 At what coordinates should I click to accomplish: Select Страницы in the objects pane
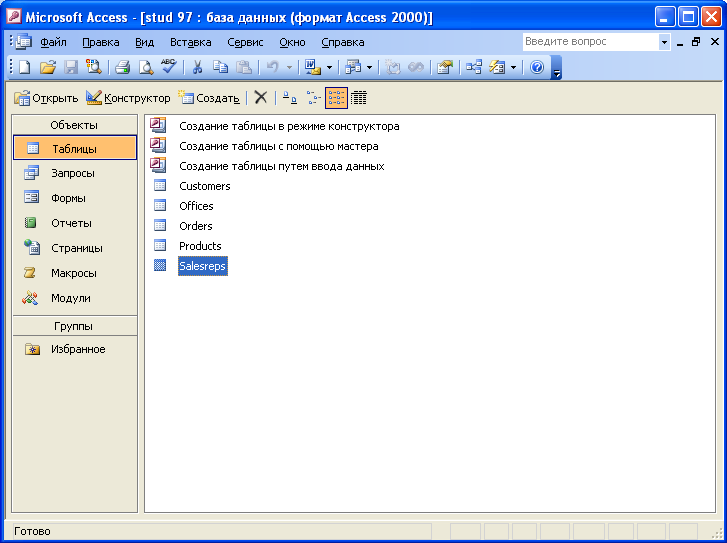pyautogui.click(x=75, y=248)
